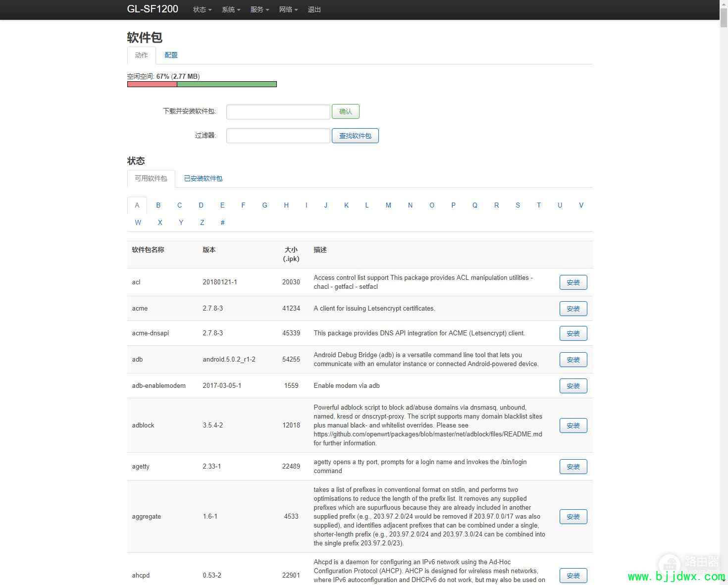The height and width of the screenshot is (585, 728).
Task: Select letter J package filter
Action: (326, 205)
